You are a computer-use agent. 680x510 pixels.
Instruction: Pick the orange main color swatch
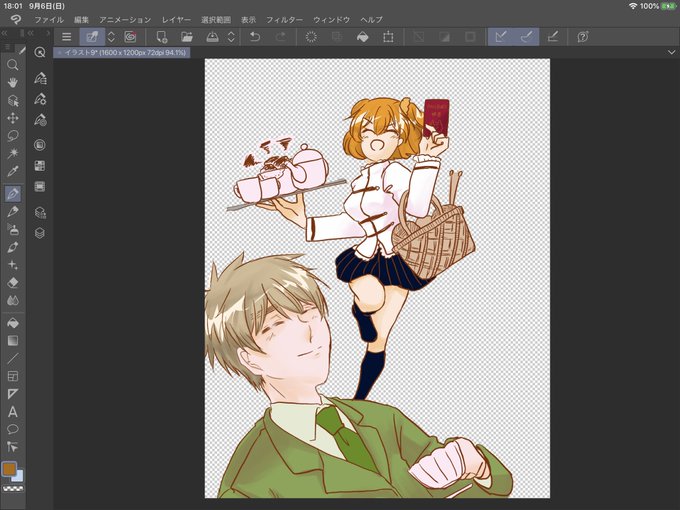tap(9, 469)
